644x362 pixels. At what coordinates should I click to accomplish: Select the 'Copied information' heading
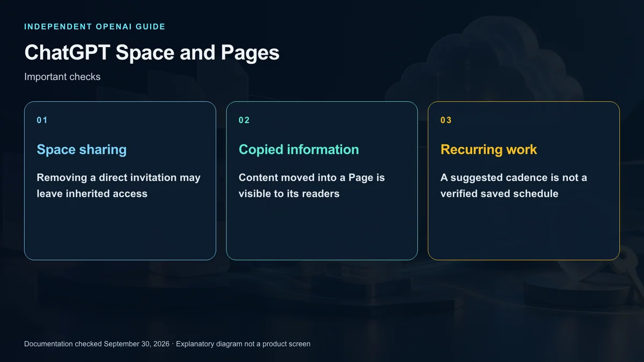[x=298, y=149]
